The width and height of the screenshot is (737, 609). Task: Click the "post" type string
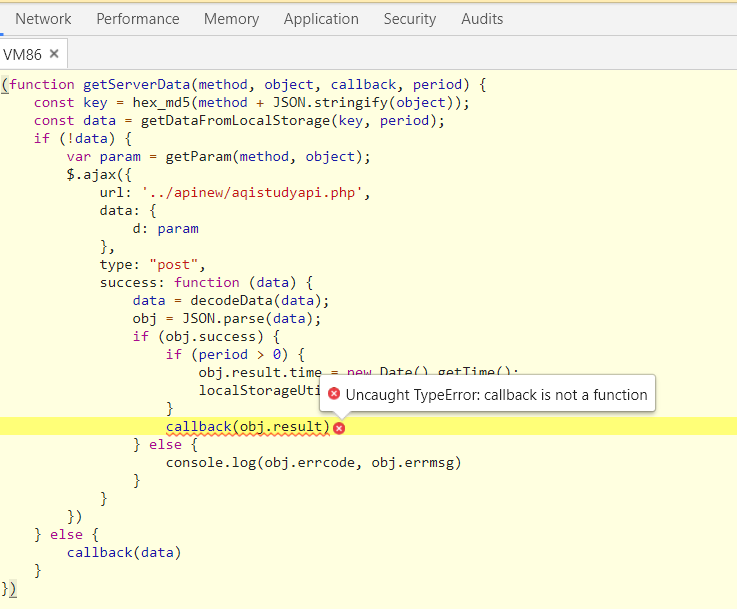pyautogui.click(x=173, y=265)
